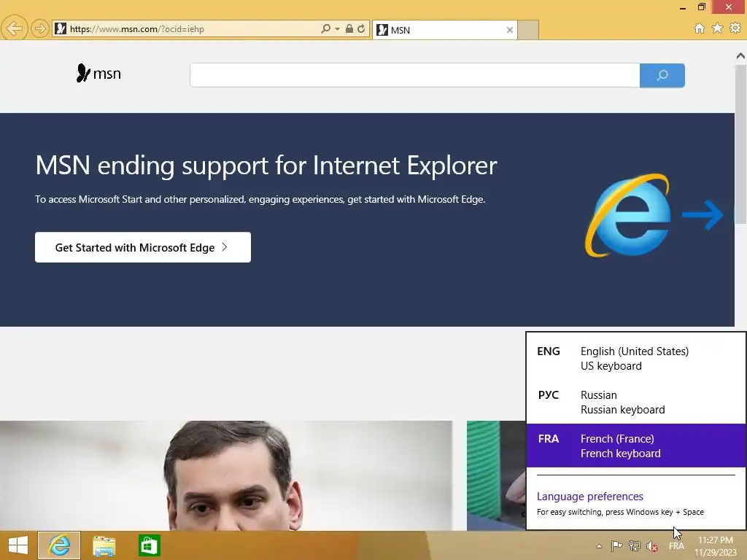The height and width of the screenshot is (560, 747).
Task: Click the MSN ending support headline
Action: 266,166
